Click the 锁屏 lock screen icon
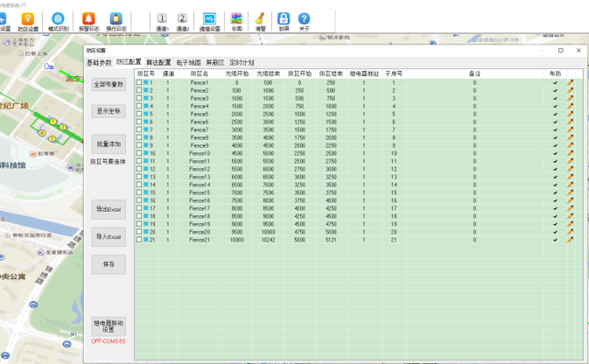 coord(284,21)
